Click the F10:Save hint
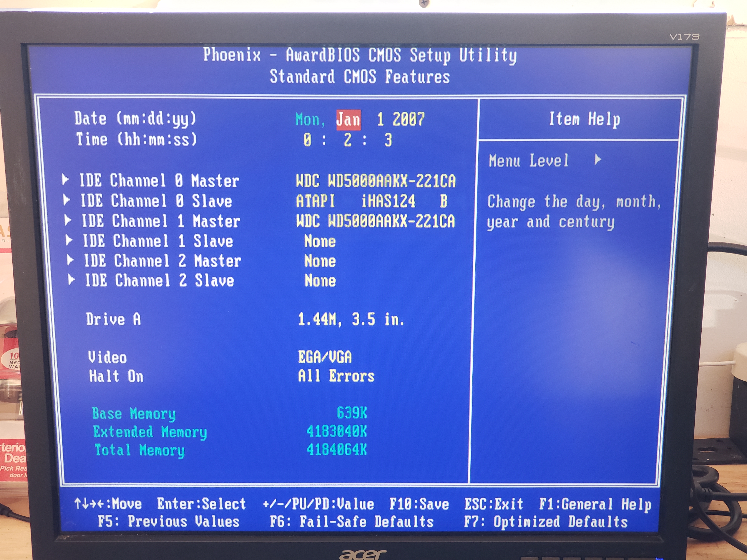Viewport: 747px width, 560px height. (419, 504)
